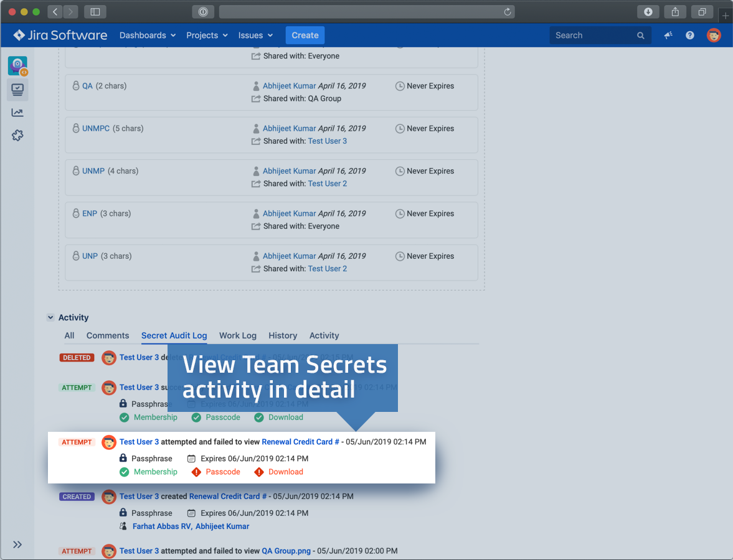
Task: Toggle the Safari sidebar button
Action: (95, 12)
